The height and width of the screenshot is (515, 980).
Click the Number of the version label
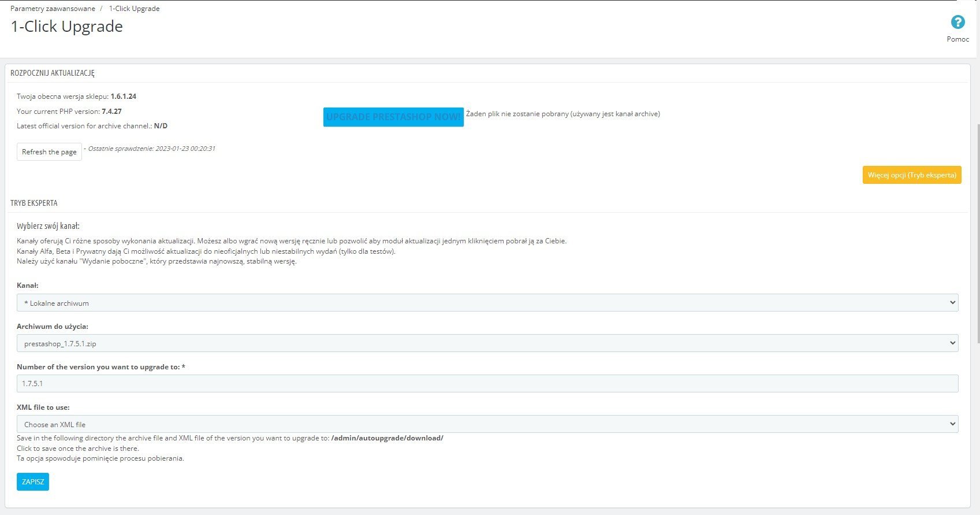pyautogui.click(x=101, y=367)
